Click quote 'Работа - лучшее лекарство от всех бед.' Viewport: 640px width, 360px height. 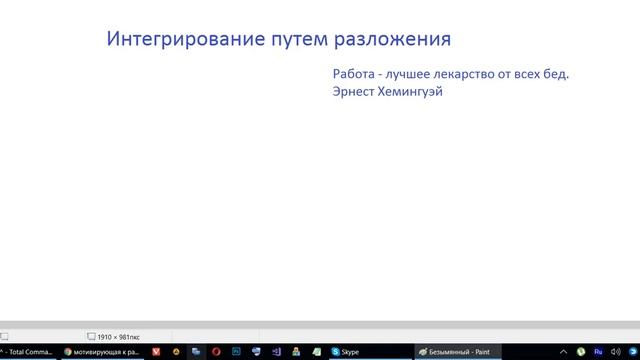click(x=451, y=74)
